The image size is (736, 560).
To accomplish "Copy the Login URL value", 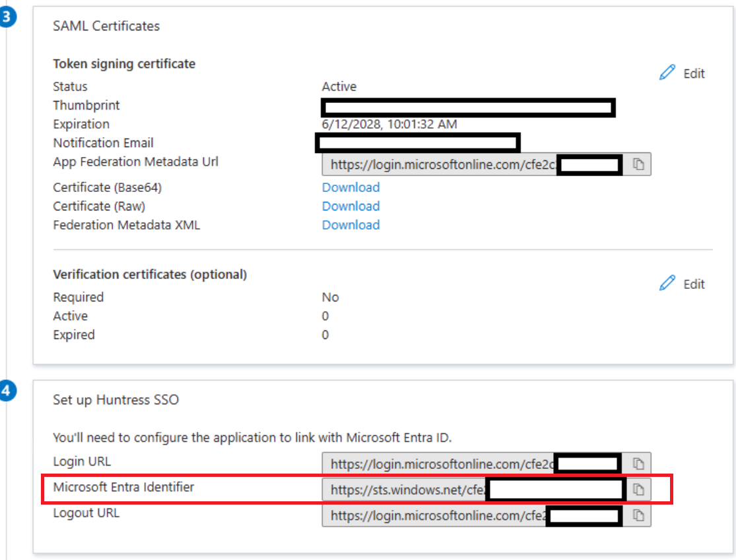I will (640, 463).
